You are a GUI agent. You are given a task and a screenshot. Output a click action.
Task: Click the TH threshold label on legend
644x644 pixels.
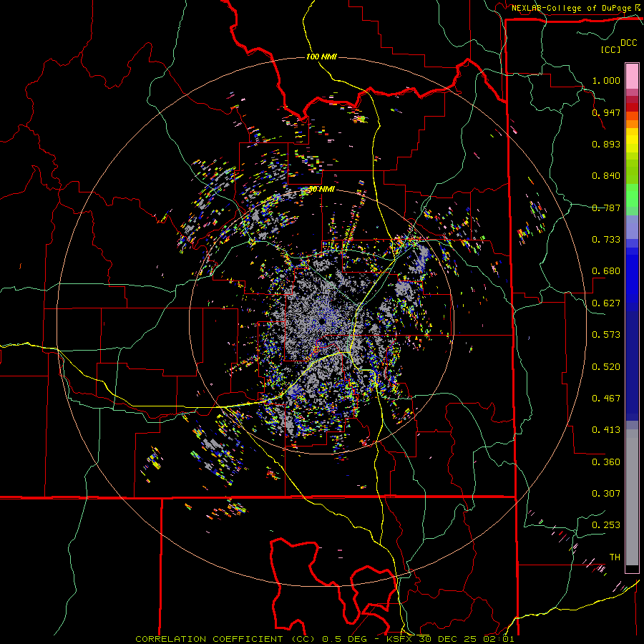[615, 557]
